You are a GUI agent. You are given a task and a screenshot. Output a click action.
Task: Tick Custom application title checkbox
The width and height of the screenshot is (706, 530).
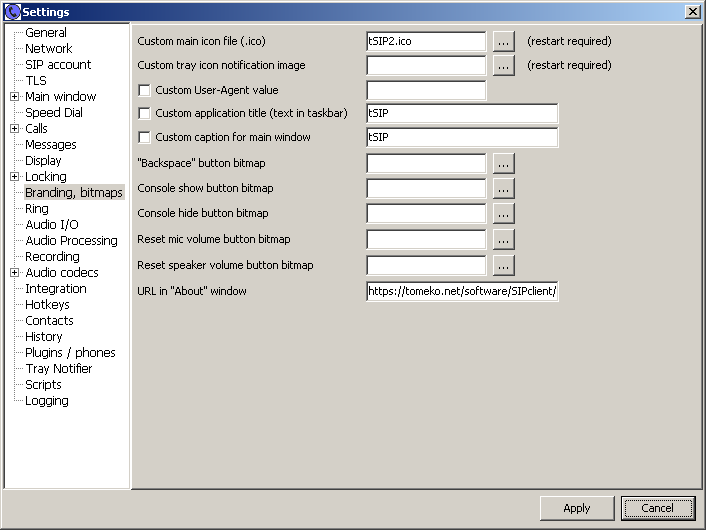click(x=145, y=113)
